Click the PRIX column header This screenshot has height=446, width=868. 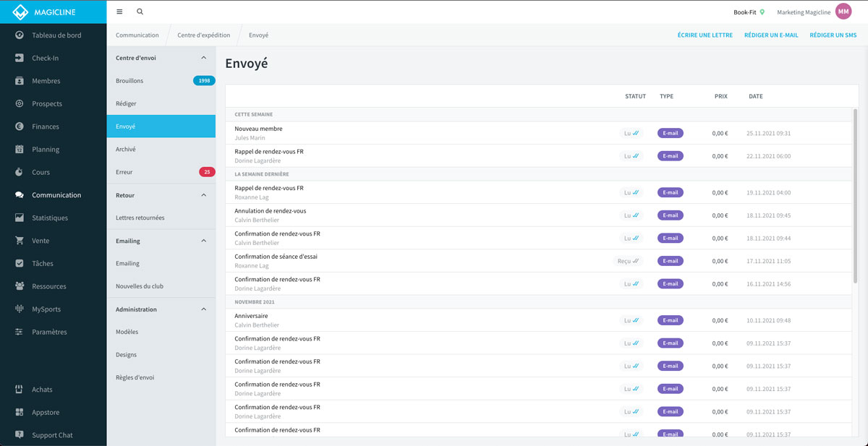point(720,96)
